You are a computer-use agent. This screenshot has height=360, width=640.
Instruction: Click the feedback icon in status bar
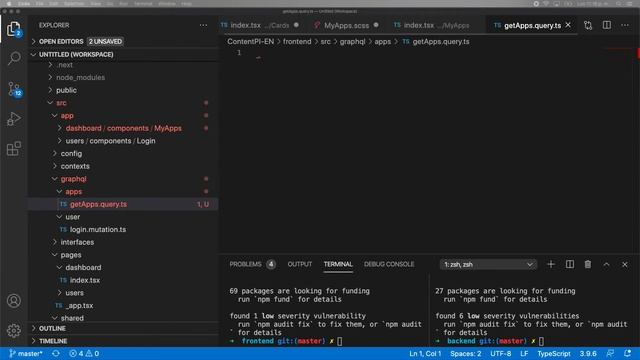click(x=610, y=353)
